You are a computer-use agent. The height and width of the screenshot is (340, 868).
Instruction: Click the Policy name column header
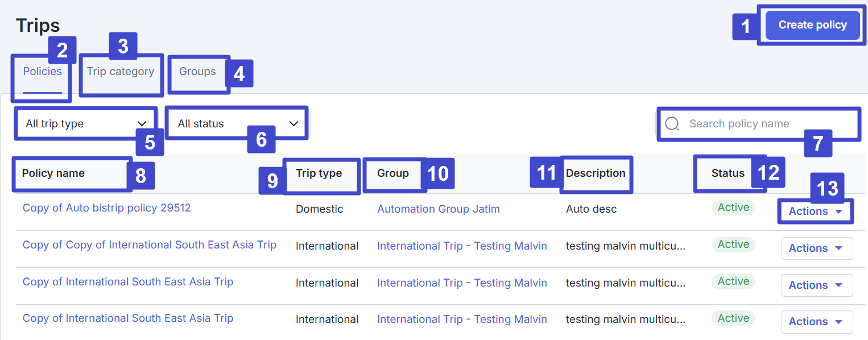click(53, 173)
